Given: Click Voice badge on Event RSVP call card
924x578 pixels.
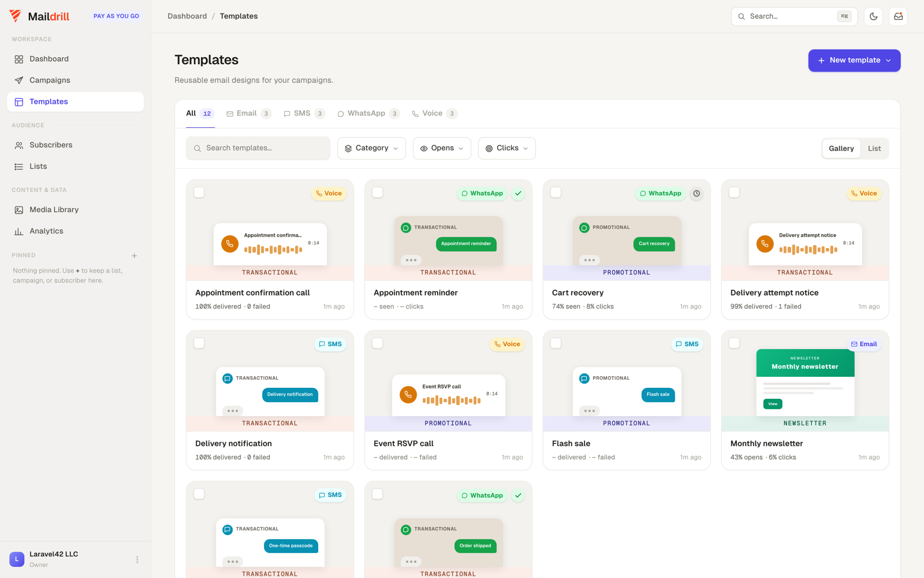Looking at the screenshot, I should [x=507, y=344].
